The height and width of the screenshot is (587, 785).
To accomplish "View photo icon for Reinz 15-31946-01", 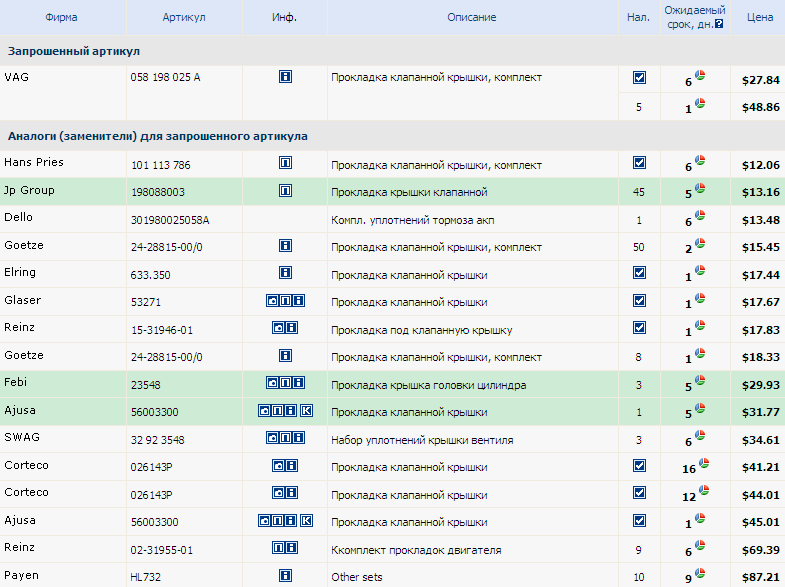I will [x=278, y=328].
